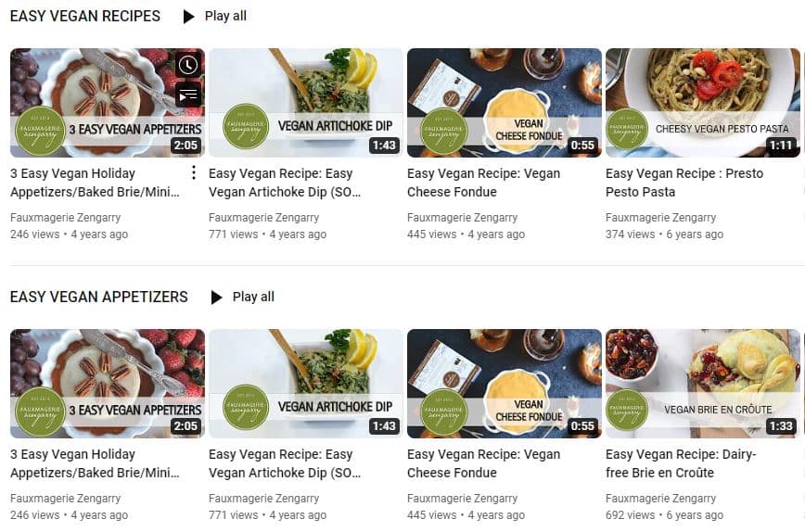This screenshot has width=805, height=532.
Task: Open the Vegan Brie en Croûte thumbnail
Action: pyautogui.click(x=703, y=384)
